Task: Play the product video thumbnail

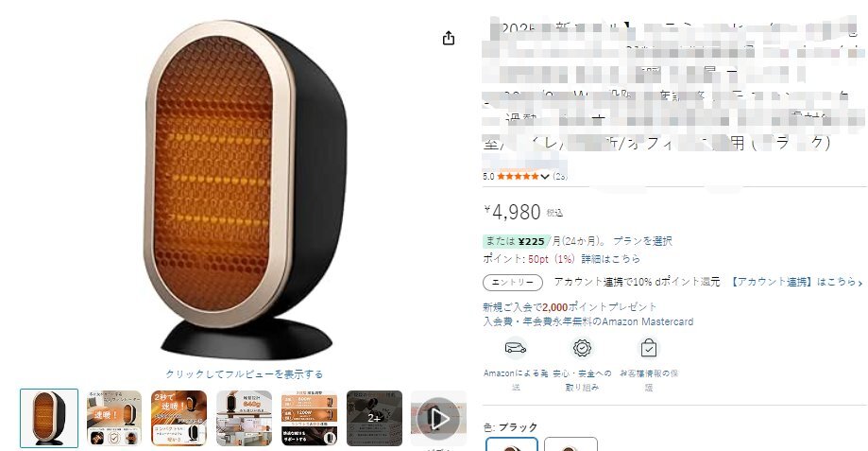Action: (x=438, y=418)
